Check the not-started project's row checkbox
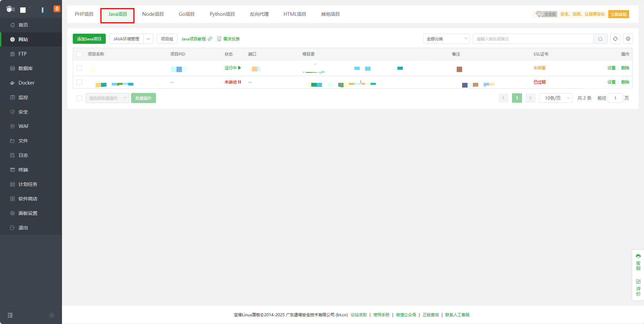The width and height of the screenshot is (644, 324). (79, 82)
